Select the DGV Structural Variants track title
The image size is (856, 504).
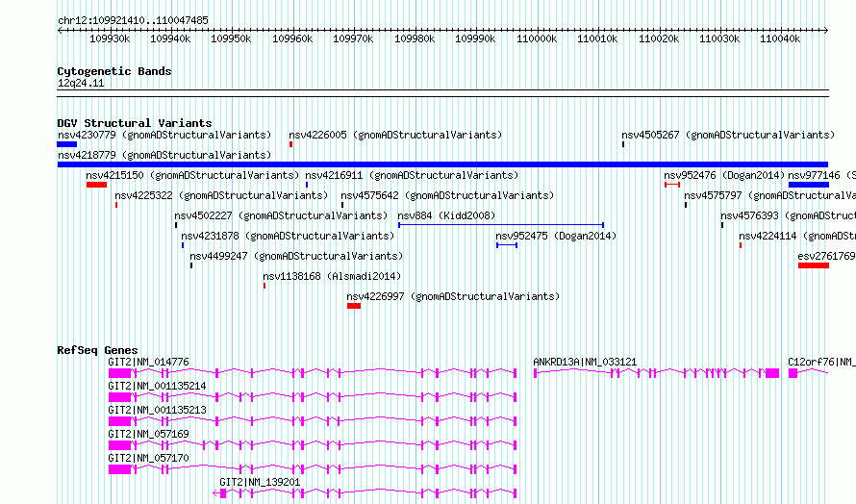tap(135, 123)
